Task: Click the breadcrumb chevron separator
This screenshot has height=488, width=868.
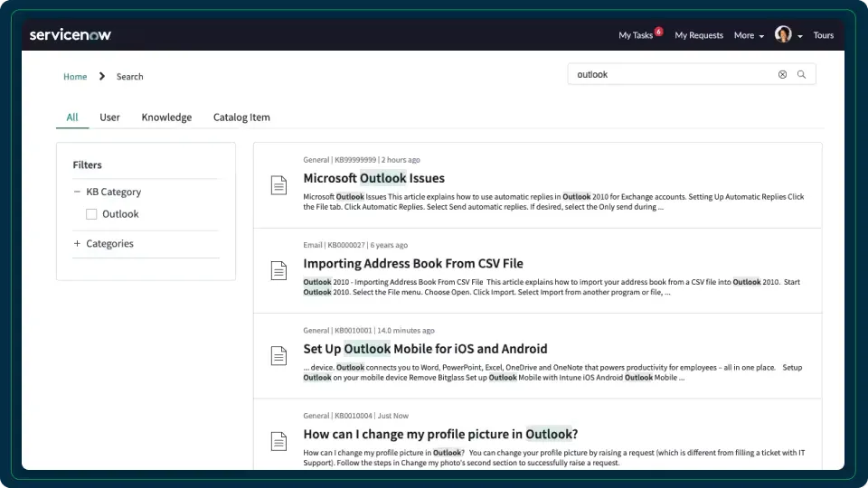Action: pos(102,76)
